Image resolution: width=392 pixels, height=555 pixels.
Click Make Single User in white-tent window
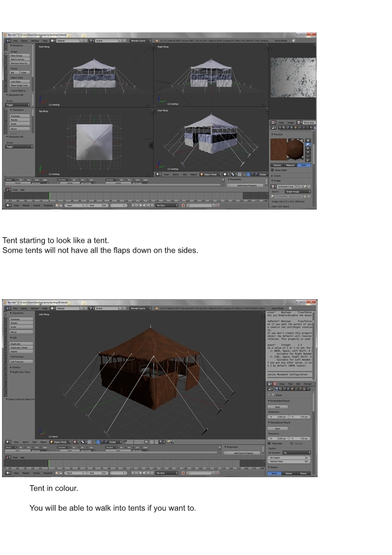coord(20,85)
